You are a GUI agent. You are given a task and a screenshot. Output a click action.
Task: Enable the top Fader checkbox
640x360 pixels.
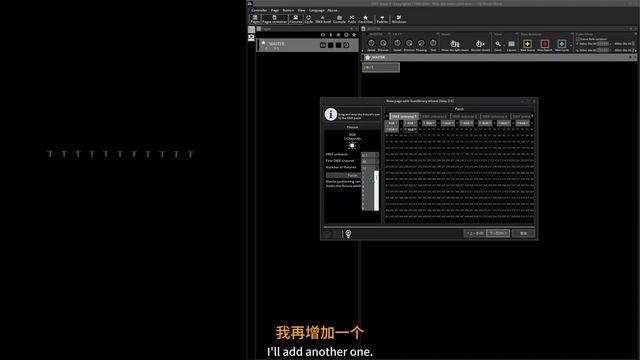[578, 39]
